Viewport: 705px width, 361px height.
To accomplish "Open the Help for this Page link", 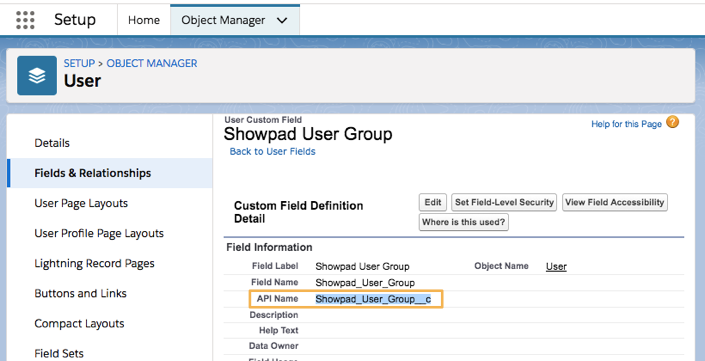I will [x=626, y=124].
